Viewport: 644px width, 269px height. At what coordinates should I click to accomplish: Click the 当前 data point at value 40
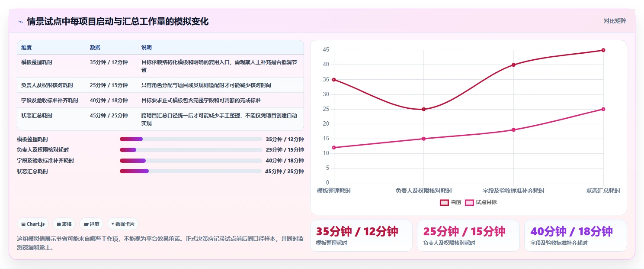pos(513,65)
